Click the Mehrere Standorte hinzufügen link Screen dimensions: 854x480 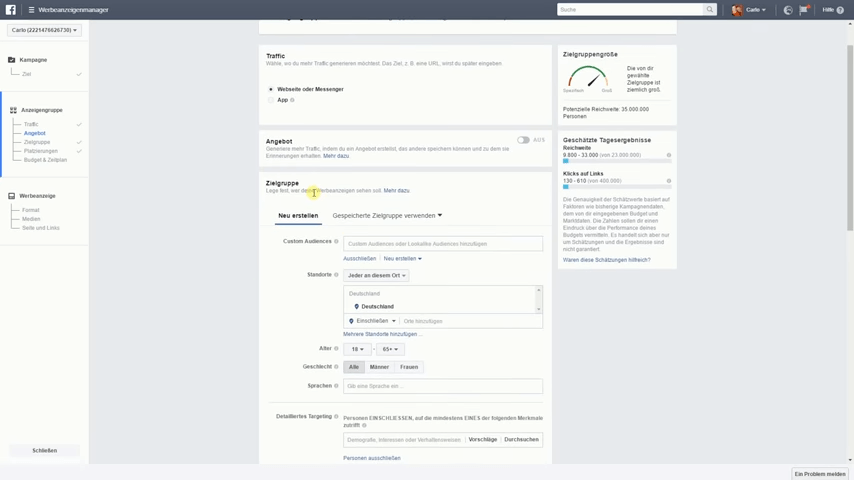coord(382,334)
